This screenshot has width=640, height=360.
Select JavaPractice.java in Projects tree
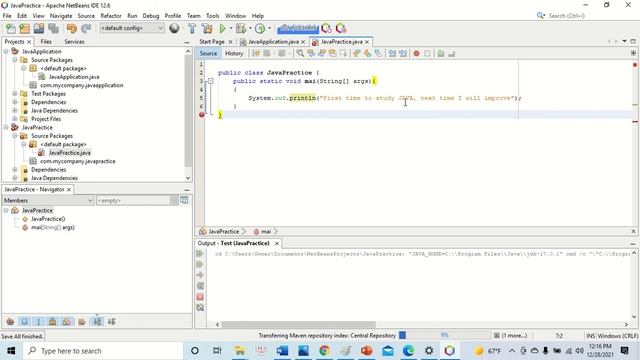click(x=69, y=153)
